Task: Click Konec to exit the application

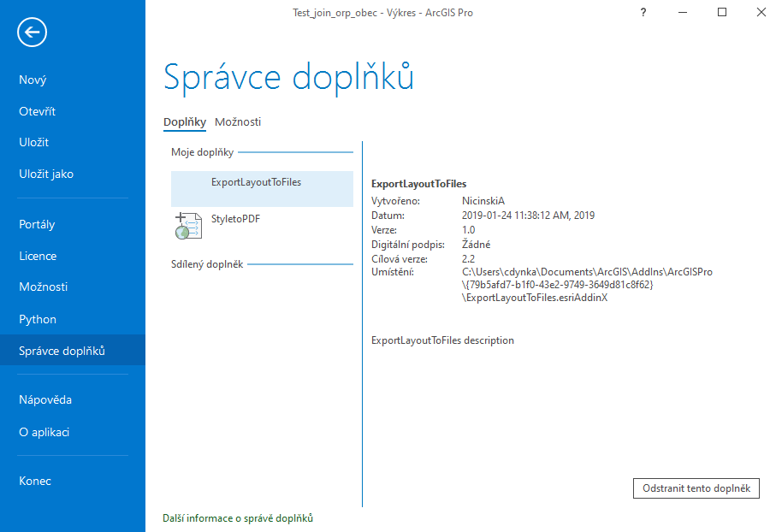Action: (x=34, y=481)
